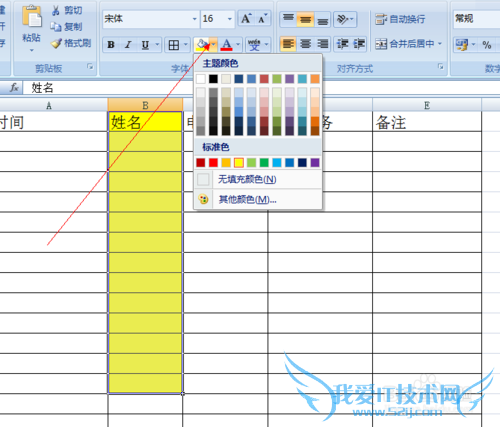Open font color dropdown arrow
This screenshot has height=427, width=500.
(238, 45)
